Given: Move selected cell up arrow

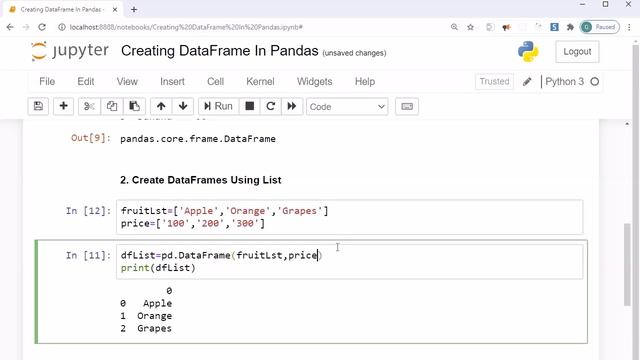Looking at the screenshot, I should pos(161,107).
